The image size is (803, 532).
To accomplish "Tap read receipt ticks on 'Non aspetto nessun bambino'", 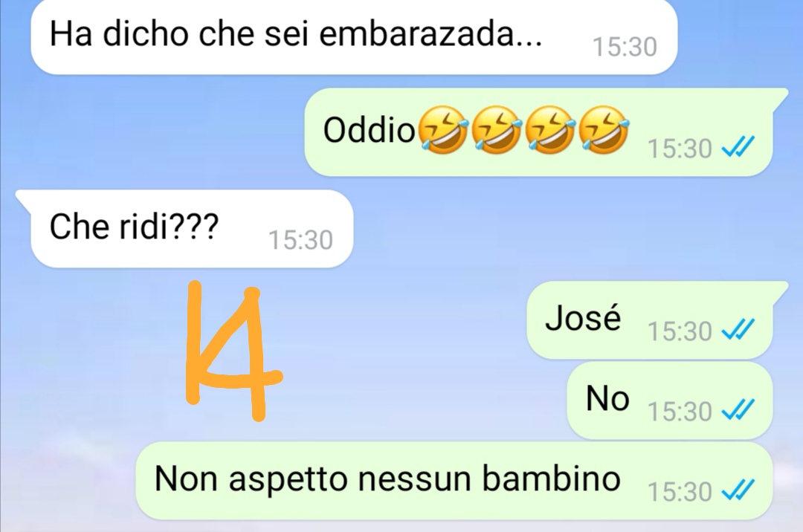I will [738, 491].
